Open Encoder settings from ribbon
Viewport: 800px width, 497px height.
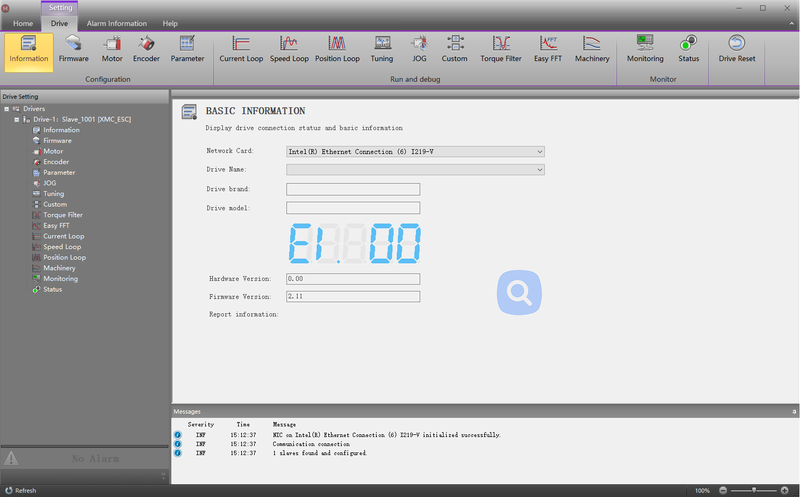(x=146, y=48)
